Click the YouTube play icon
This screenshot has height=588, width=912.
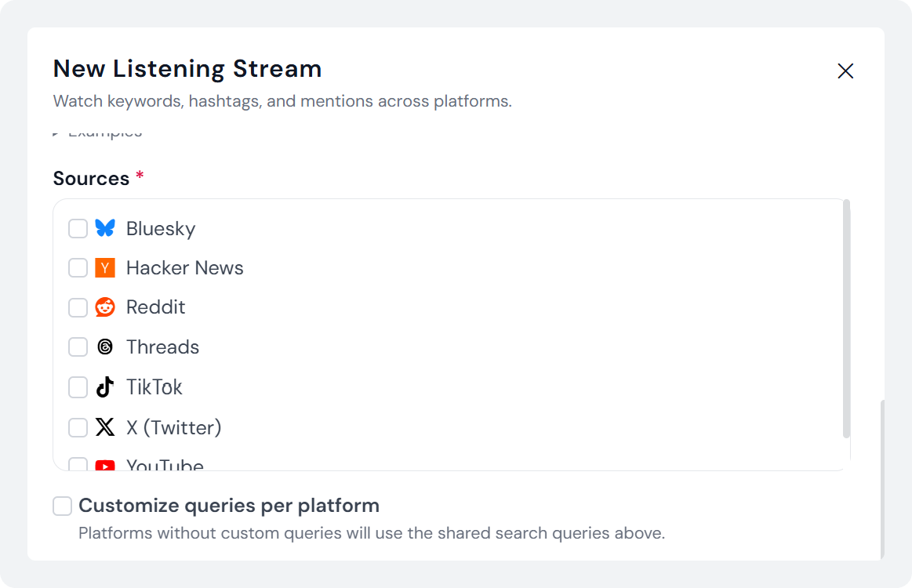click(105, 465)
